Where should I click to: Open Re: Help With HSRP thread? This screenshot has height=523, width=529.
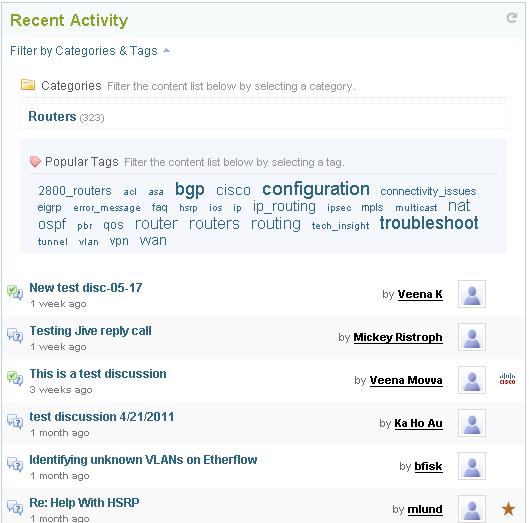click(84, 503)
